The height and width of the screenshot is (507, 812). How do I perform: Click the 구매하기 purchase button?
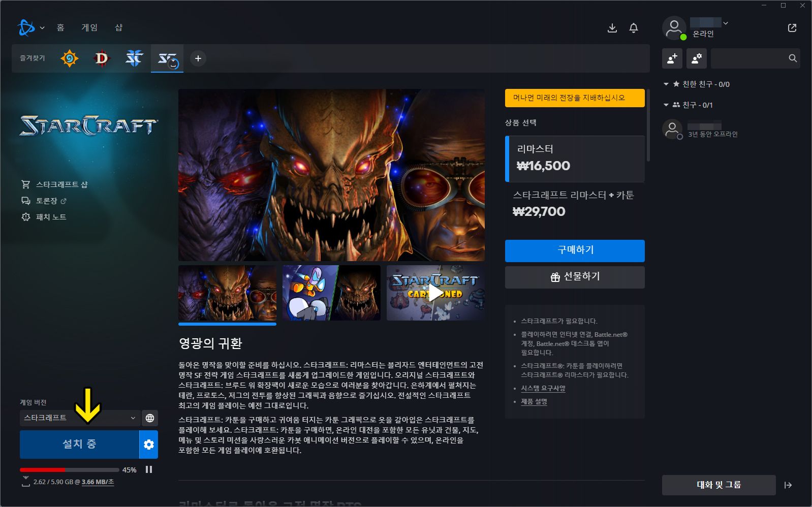click(575, 250)
